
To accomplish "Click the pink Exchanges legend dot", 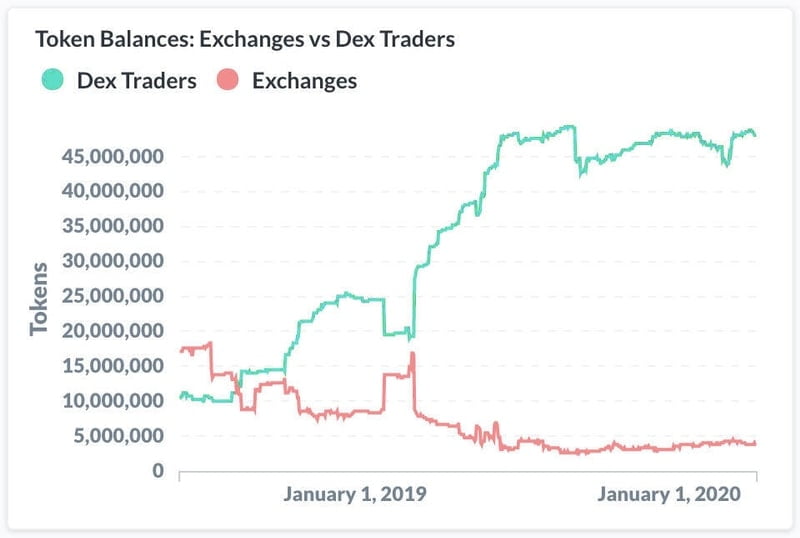I will point(228,80).
